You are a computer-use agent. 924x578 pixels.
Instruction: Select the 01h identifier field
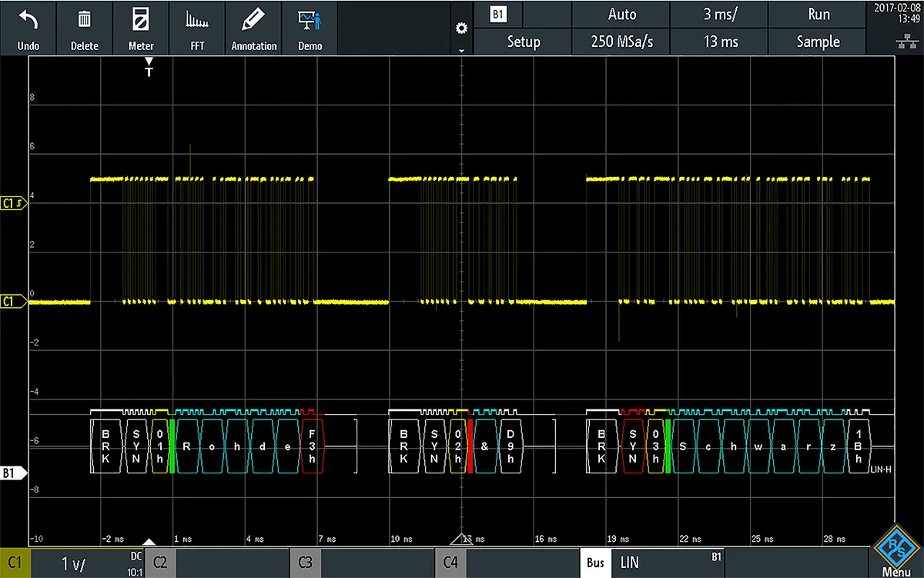click(x=159, y=446)
